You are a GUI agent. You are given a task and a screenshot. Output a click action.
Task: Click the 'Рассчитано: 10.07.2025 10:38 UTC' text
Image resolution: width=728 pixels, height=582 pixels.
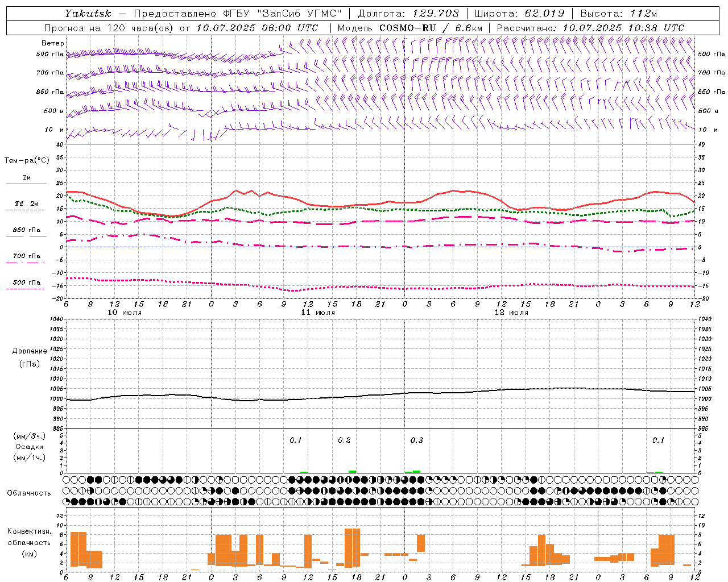pyautogui.click(x=590, y=28)
